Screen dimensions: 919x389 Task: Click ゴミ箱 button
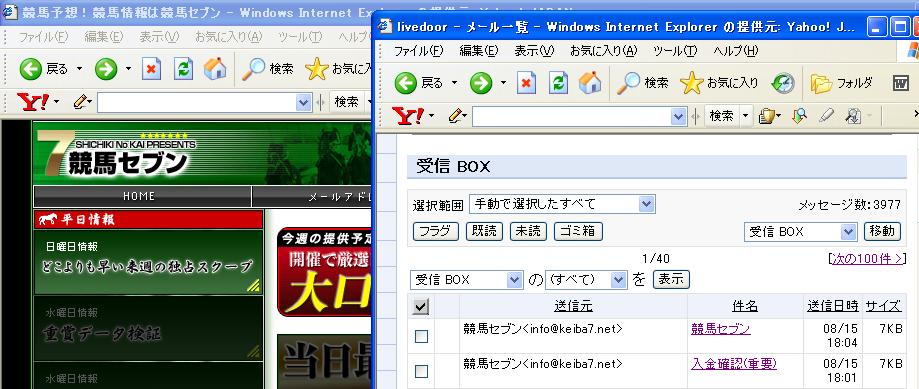(x=578, y=231)
